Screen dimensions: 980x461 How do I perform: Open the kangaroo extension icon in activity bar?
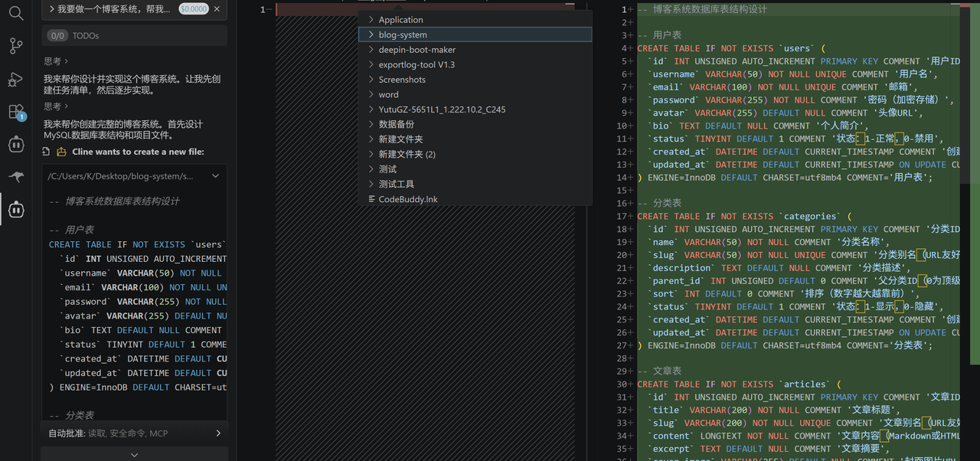click(16, 177)
